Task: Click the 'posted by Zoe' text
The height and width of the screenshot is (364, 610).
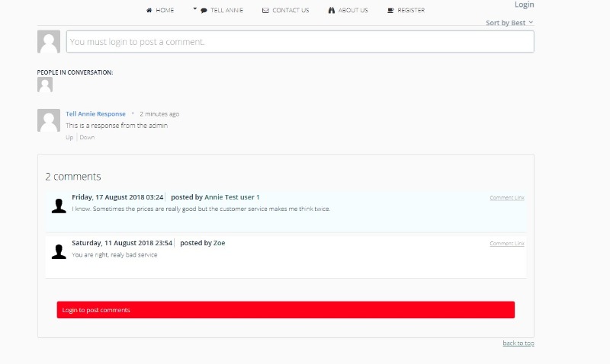Action: tap(203, 243)
